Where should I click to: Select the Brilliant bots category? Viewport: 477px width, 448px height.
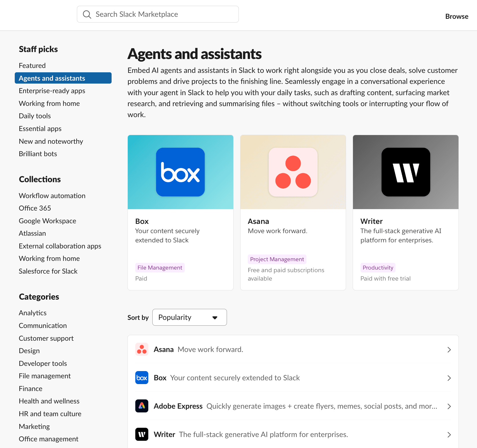coord(38,154)
